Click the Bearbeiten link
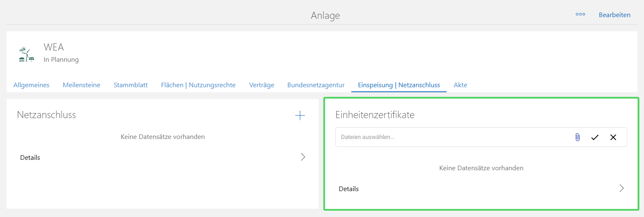644x217 pixels. pyautogui.click(x=614, y=15)
